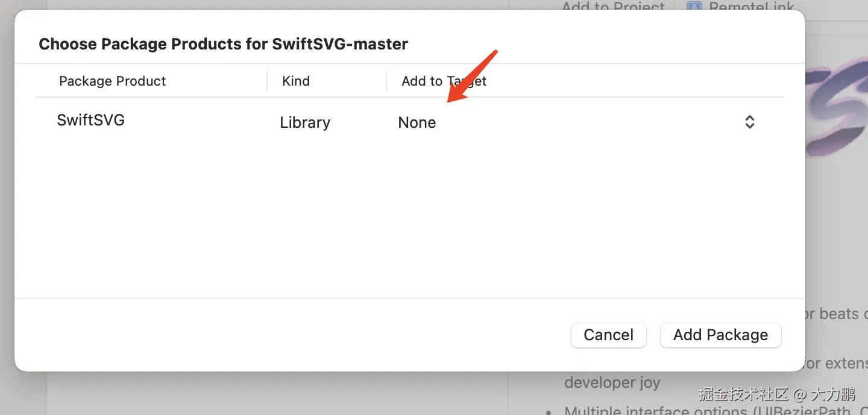This screenshot has height=415, width=868.
Task: Click the Add to Target column header
Action: 444,81
